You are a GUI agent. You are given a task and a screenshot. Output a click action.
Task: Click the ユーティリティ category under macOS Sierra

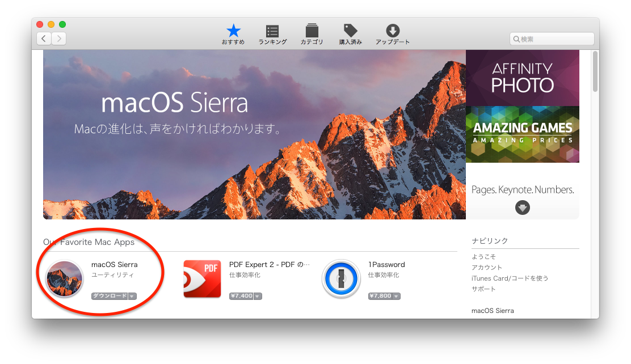pyautogui.click(x=113, y=275)
